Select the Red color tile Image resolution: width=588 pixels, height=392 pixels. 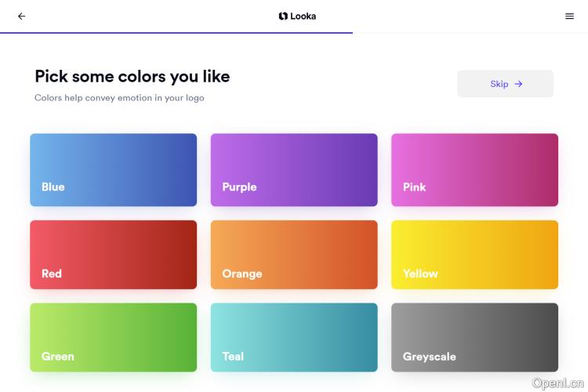(x=114, y=255)
